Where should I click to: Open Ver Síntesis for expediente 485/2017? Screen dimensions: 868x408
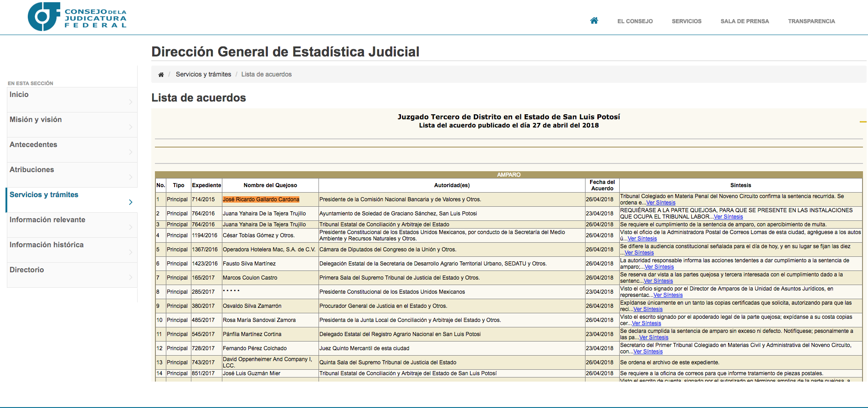[x=646, y=324]
